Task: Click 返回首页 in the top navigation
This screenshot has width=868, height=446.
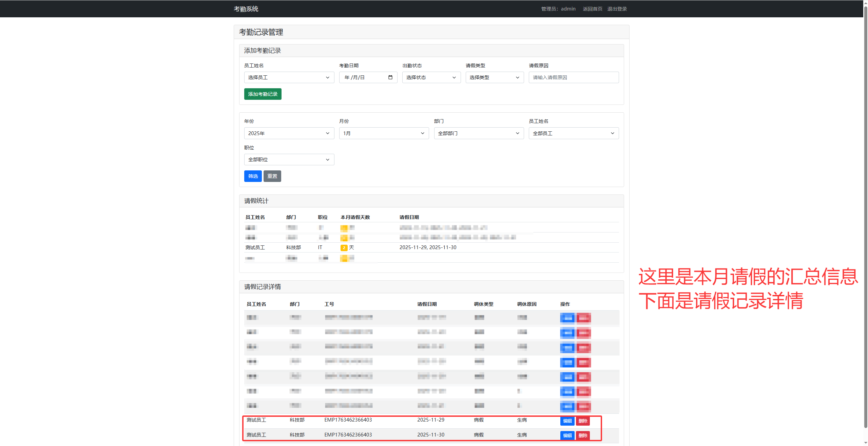Action: pos(592,9)
